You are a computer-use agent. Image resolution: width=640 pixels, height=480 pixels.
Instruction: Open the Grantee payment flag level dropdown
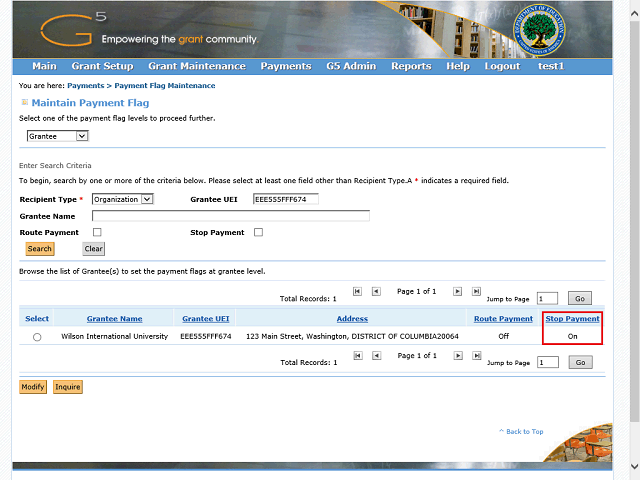coord(58,136)
